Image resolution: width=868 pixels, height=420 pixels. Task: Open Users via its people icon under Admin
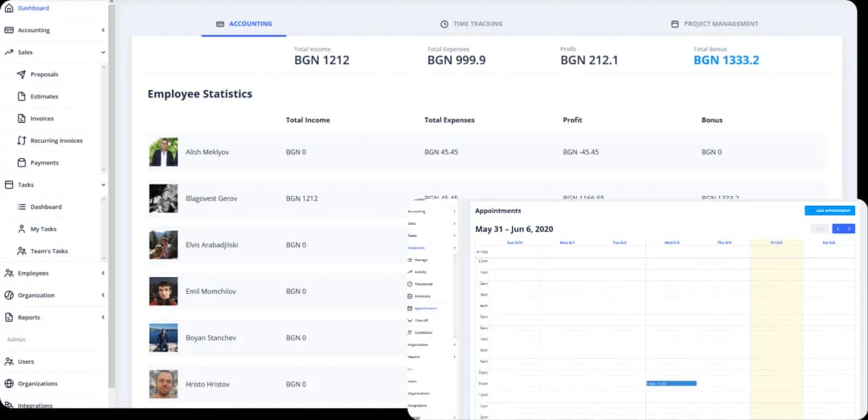8,361
